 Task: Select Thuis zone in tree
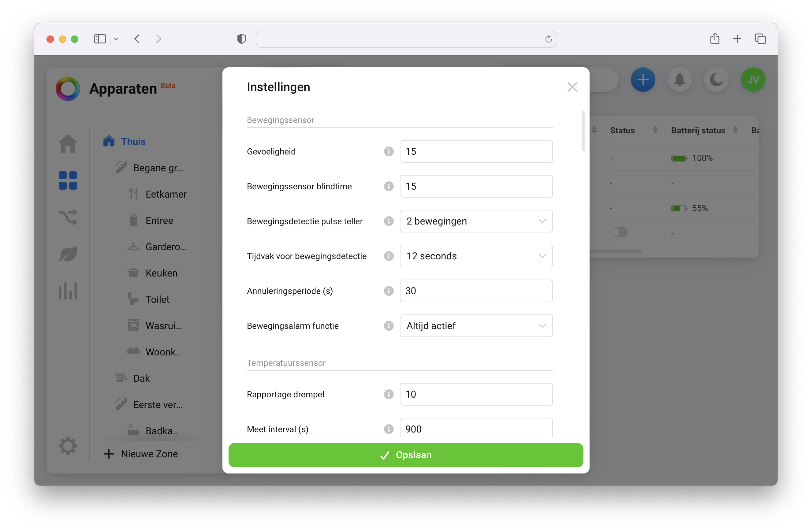[124, 141]
